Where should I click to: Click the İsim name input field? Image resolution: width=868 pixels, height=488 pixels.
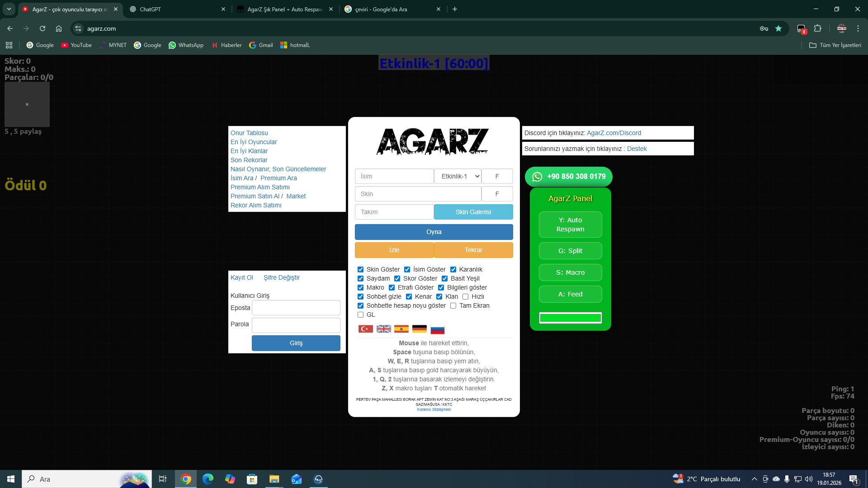tap(394, 176)
